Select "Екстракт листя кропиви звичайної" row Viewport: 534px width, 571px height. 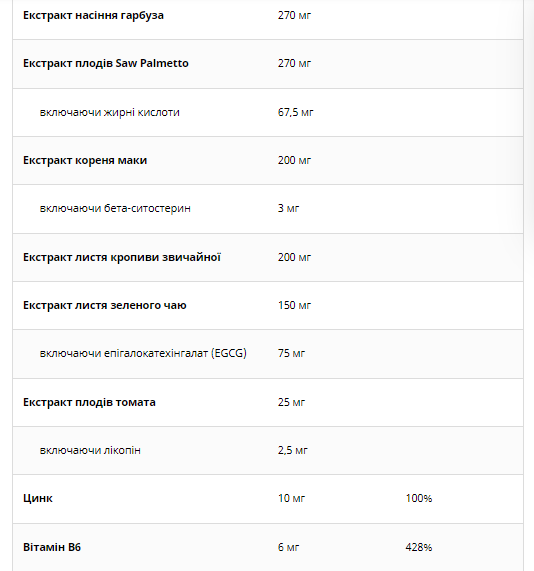(268, 257)
